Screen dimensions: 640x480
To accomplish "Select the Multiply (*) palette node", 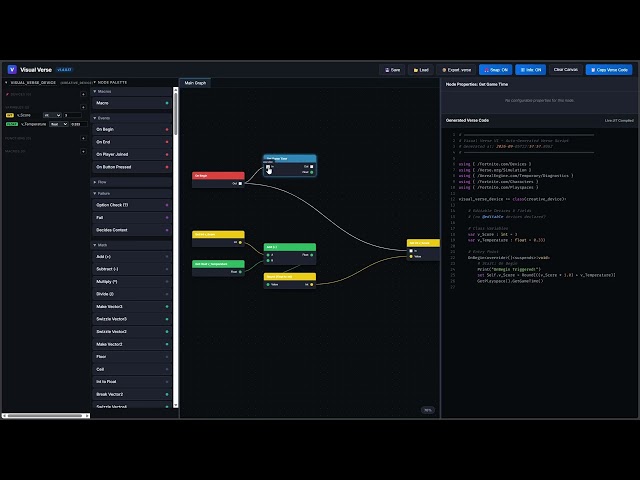I will point(131,282).
